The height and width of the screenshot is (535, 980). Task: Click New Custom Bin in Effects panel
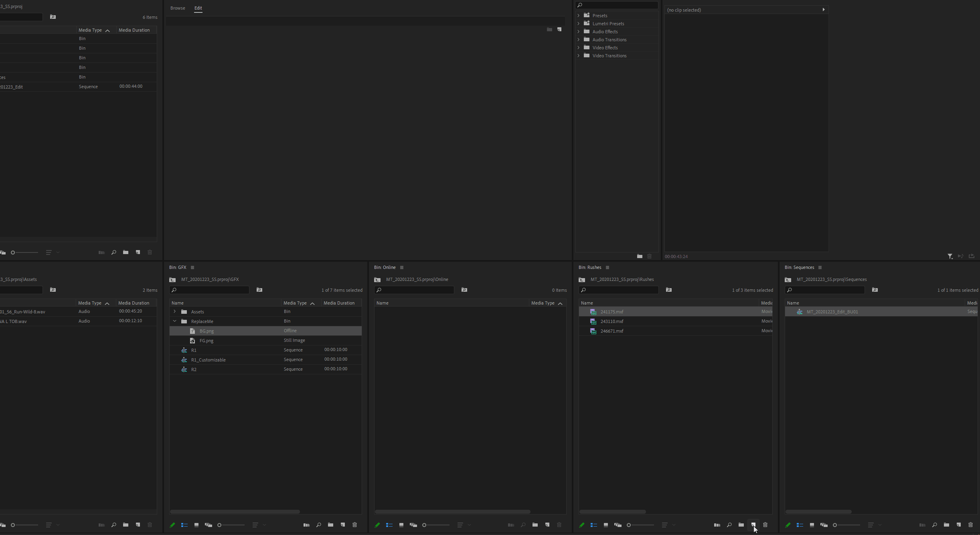tap(640, 256)
